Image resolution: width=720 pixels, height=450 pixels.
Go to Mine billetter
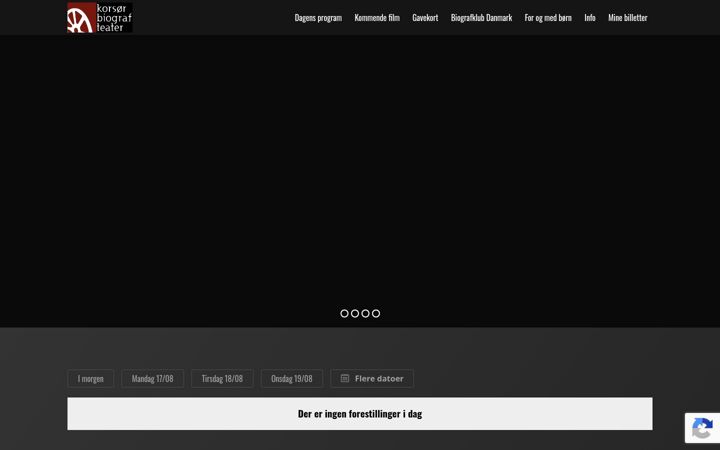click(628, 18)
